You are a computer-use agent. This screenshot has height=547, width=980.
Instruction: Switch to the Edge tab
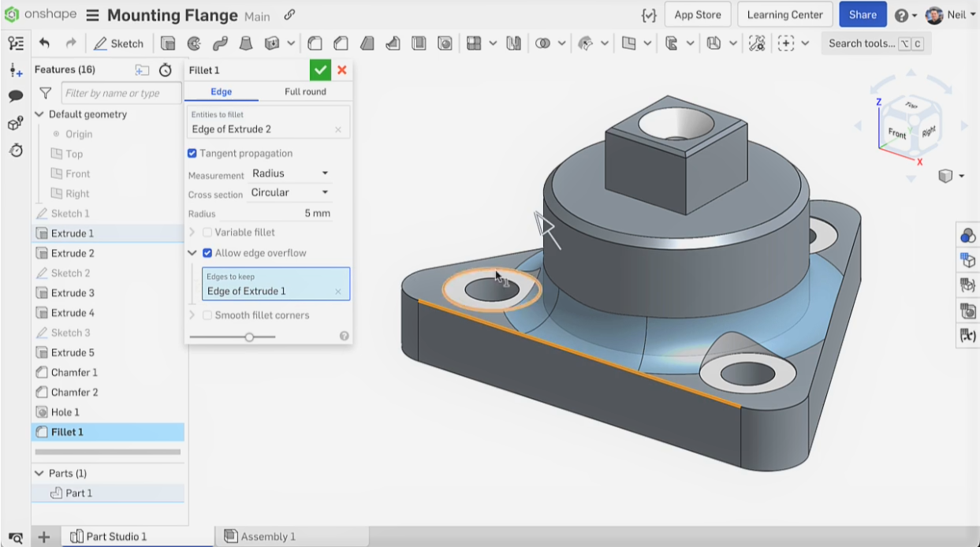(x=222, y=91)
